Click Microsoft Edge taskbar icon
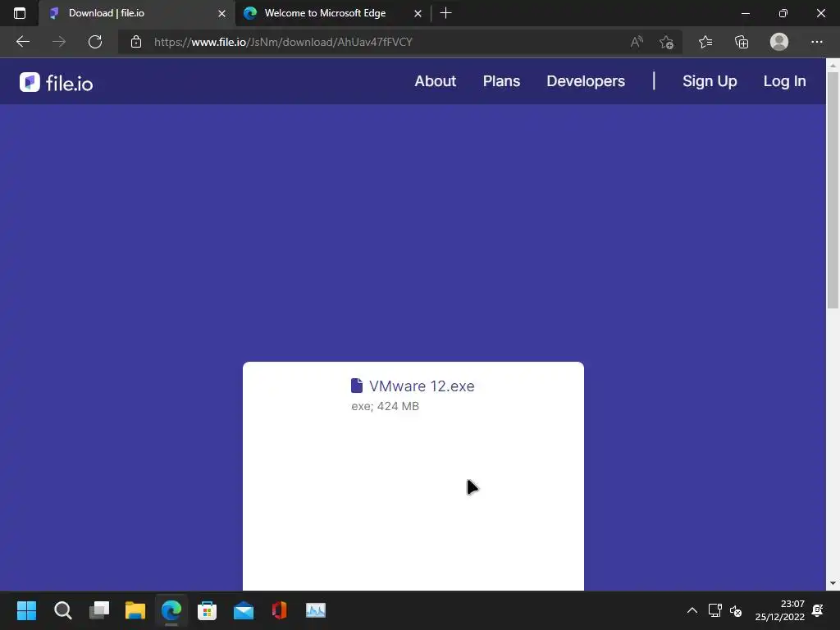This screenshot has width=840, height=630. (x=171, y=610)
